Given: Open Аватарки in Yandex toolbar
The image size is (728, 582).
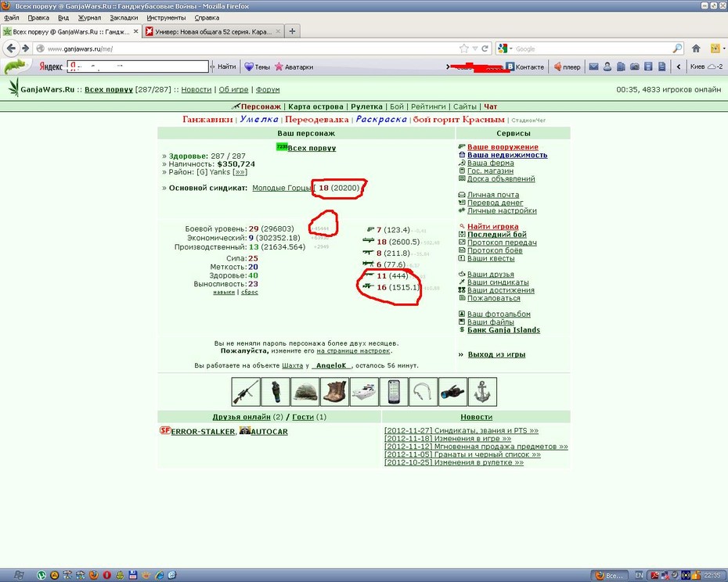Looking at the screenshot, I should [294, 66].
